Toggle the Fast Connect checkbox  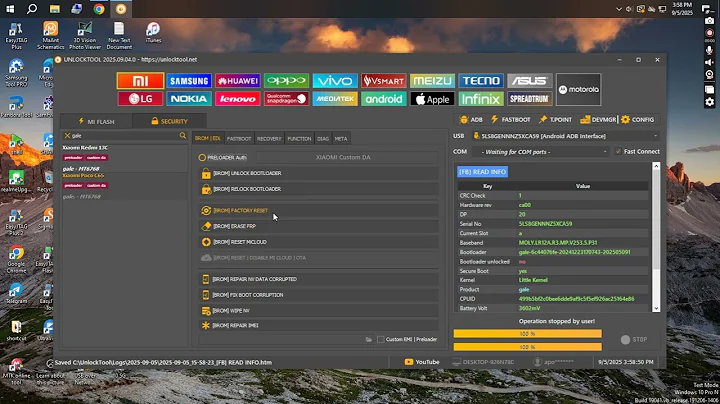(x=618, y=152)
